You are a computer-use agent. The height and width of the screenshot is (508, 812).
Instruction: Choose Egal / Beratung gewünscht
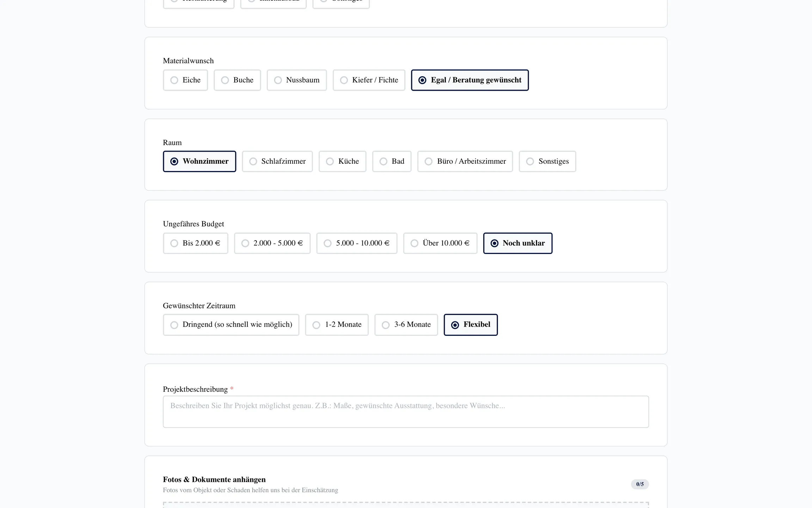(x=470, y=80)
